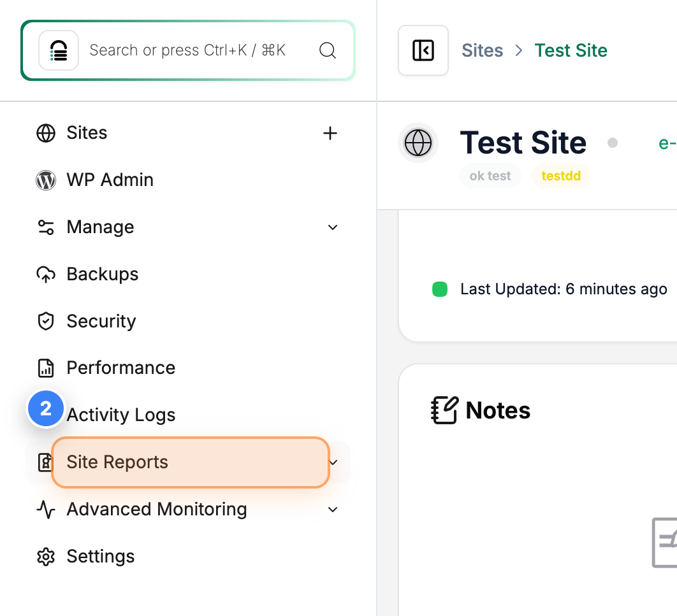The width and height of the screenshot is (677, 616).
Task: Open the WP Admin icon
Action: (46, 180)
